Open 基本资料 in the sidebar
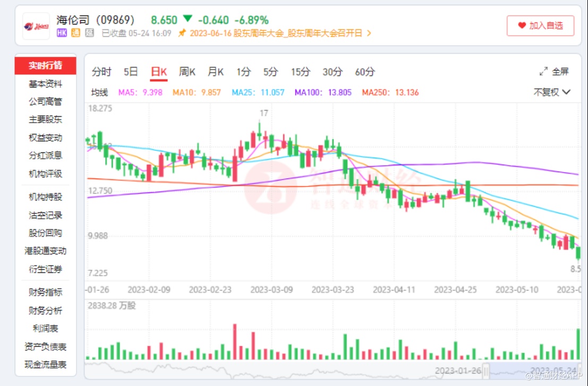The image size is (588, 386). pyautogui.click(x=45, y=84)
